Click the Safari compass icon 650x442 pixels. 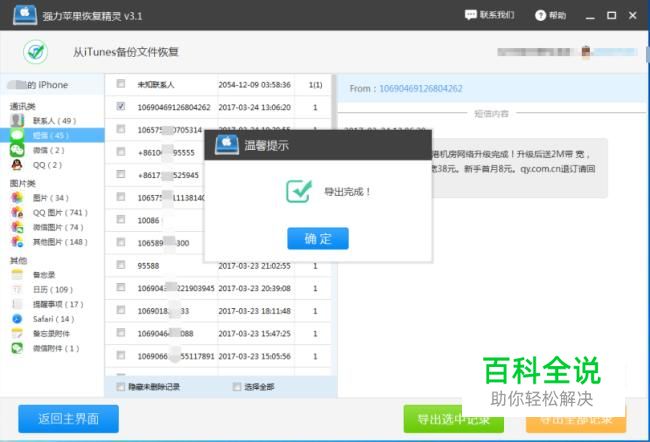(17, 318)
